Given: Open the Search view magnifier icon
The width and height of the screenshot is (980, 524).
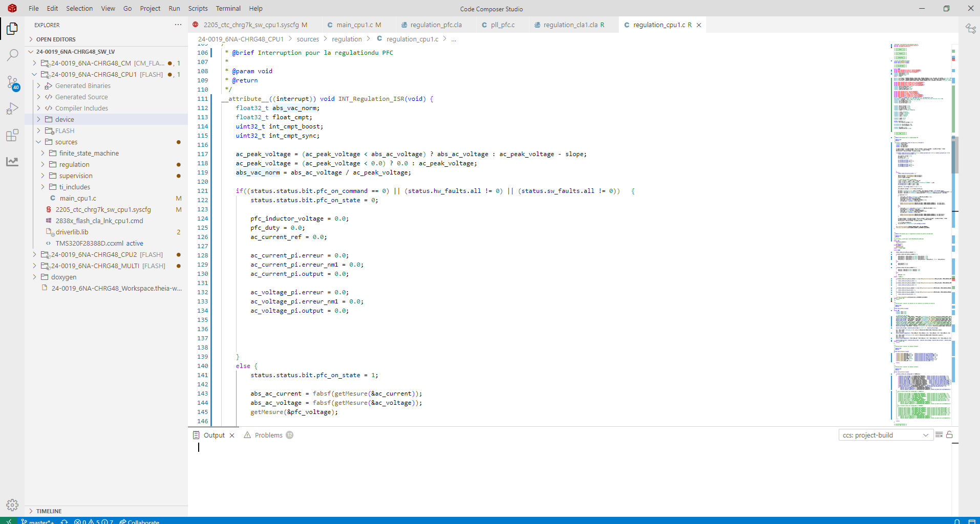Looking at the screenshot, I should (12, 55).
